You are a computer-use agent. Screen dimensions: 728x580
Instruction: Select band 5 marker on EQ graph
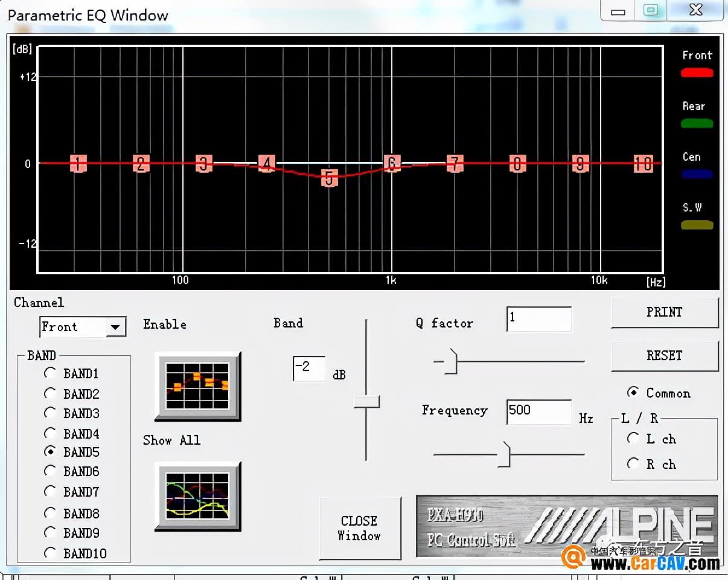(329, 178)
